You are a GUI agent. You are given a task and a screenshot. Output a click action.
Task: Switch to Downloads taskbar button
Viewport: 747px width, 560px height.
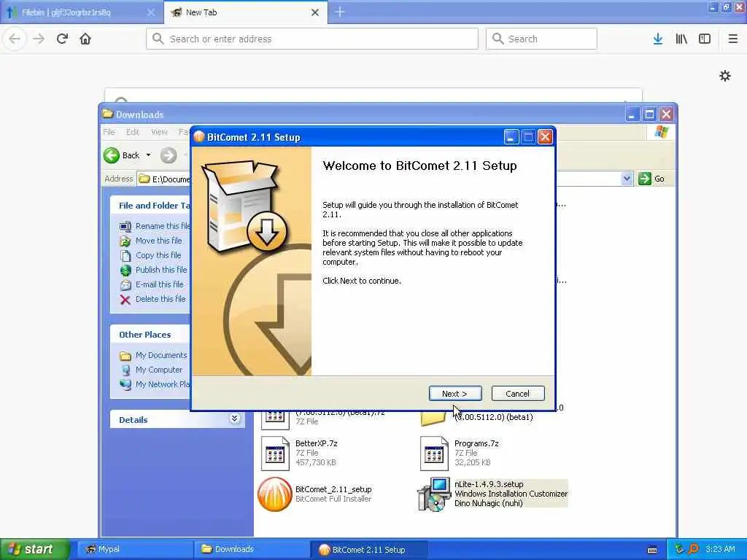coord(252,549)
